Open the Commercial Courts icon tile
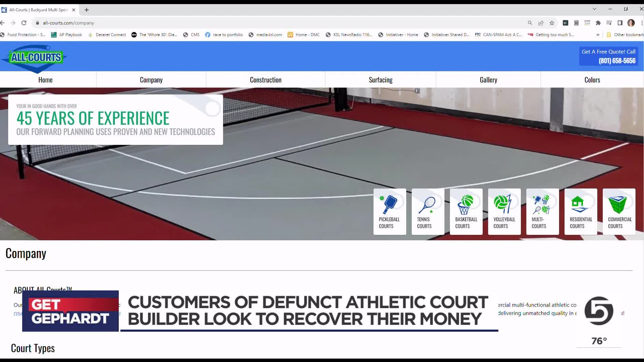644x362 pixels. [x=619, y=211]
